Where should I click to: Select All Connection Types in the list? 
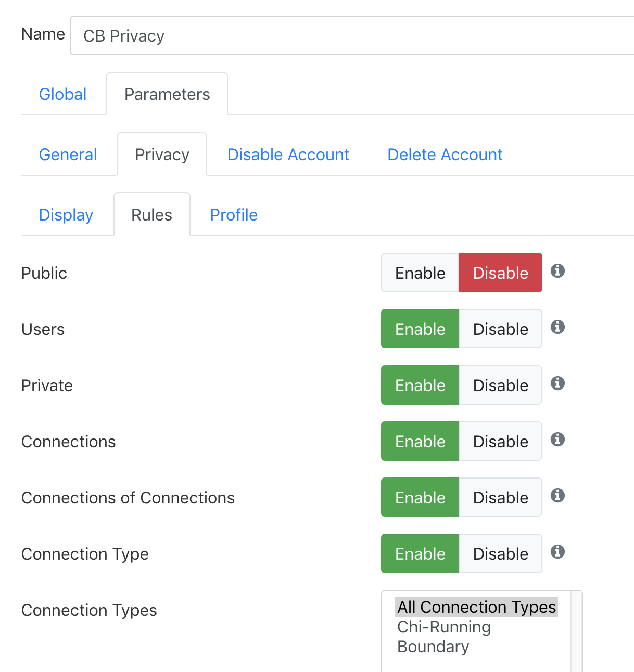(x=476, y=607)
